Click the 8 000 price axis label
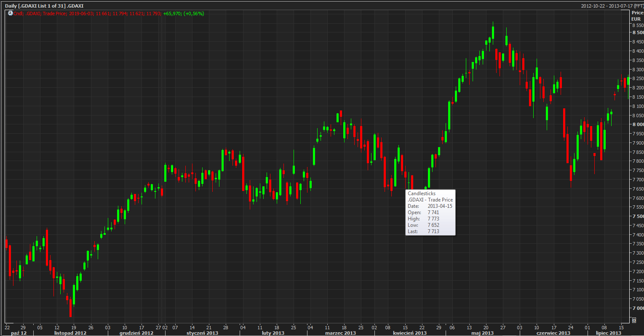Viewport: 644px width, 336px height. (x=638, y=124)
